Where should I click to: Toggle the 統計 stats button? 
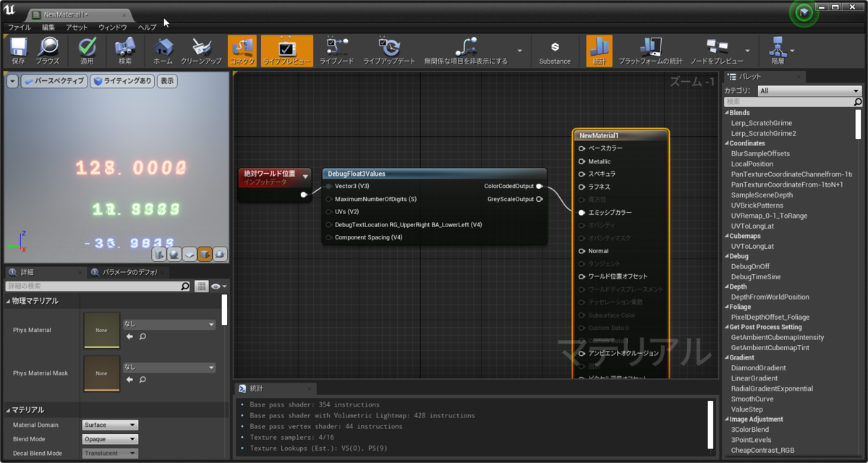tap(600, 51)
